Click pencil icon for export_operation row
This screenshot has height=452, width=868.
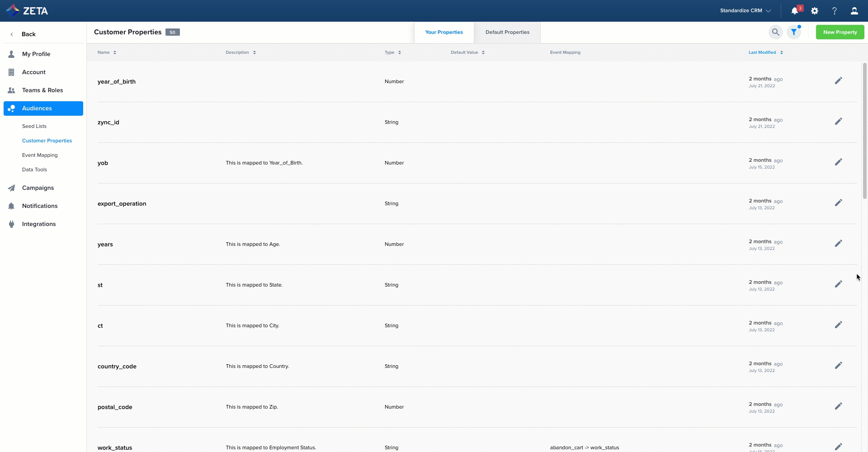[x=838, y=203]
